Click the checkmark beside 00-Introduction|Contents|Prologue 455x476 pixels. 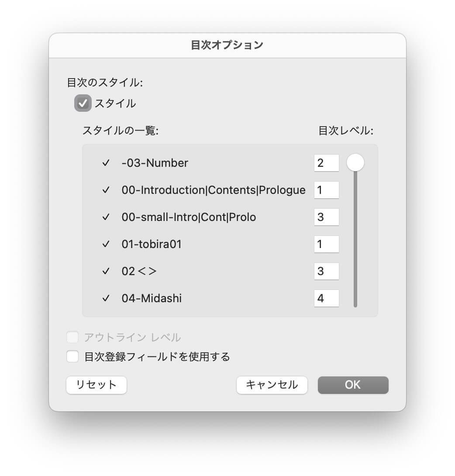coord(106,190)
